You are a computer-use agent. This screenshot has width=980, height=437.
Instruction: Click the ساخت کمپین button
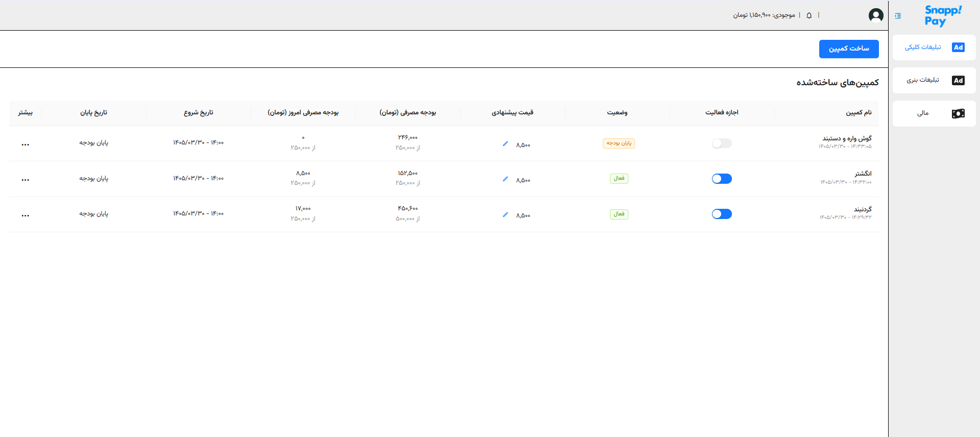click(849, 49)
